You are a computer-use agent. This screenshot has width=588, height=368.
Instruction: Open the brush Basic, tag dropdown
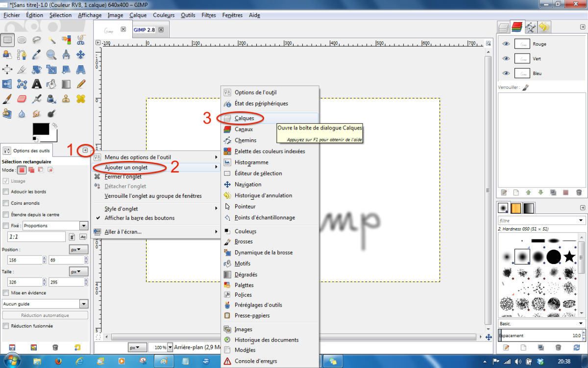click(x=541, y=324)
